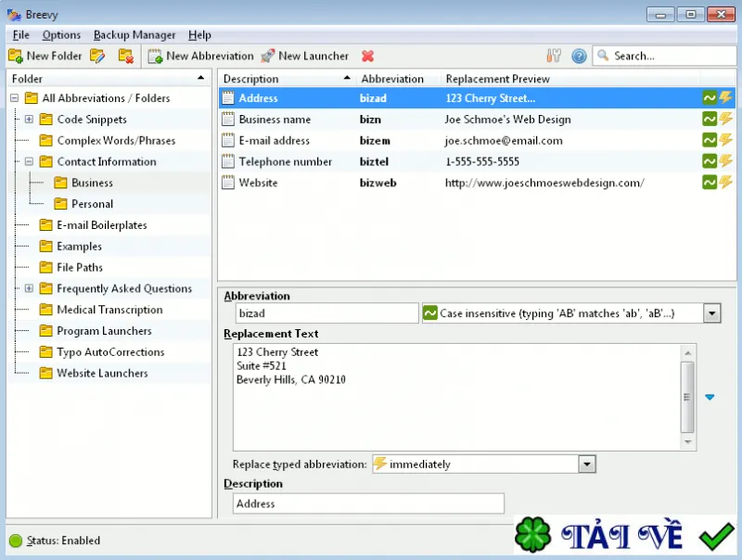Select the Program Launchers folder
This screenshot has width=742, height=560.
[104, 331]
